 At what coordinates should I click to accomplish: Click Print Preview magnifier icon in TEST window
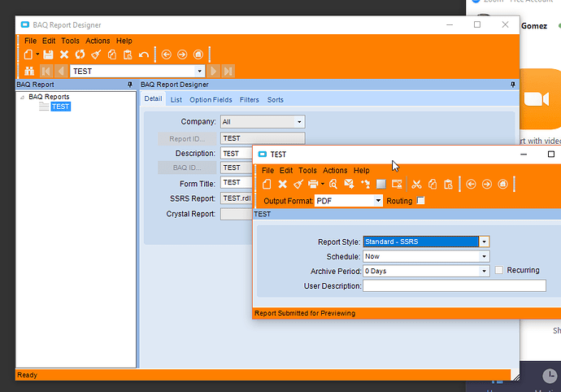coord(333,184)
